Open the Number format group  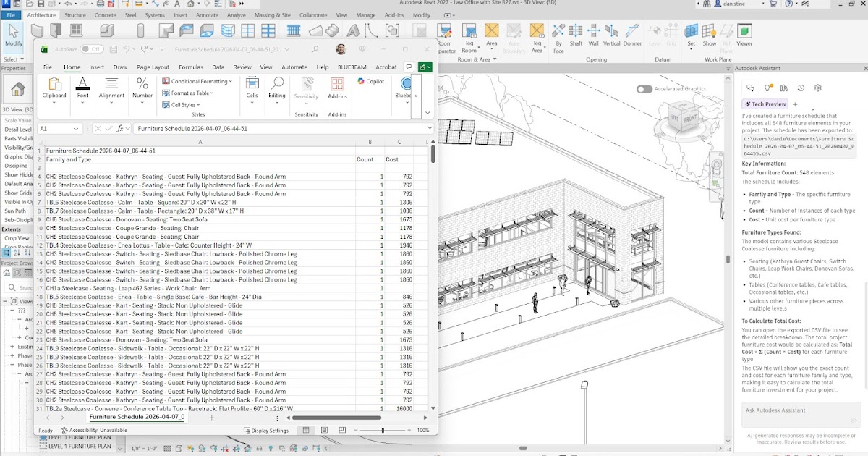[x=142, y=90]
